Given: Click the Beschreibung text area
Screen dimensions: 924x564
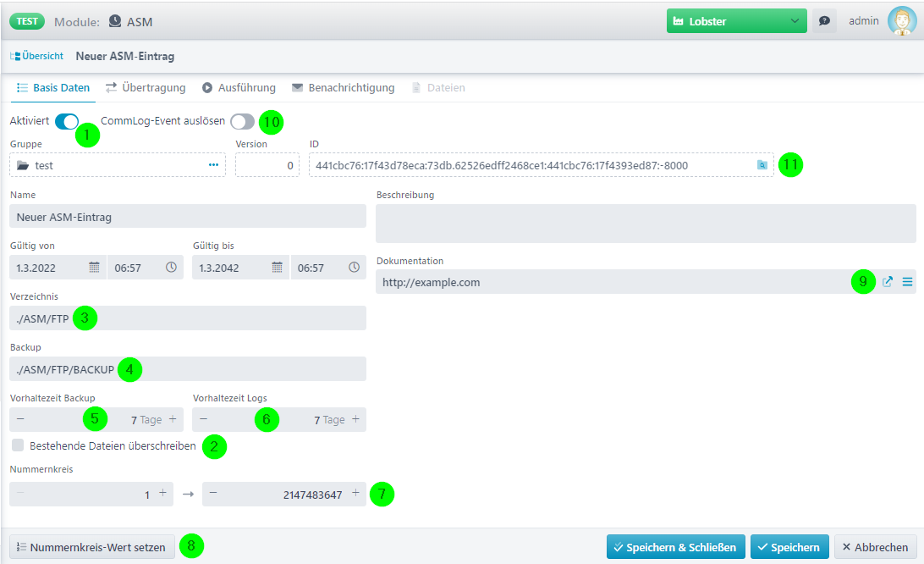Looking at the screenshot, I should (646, 224).
